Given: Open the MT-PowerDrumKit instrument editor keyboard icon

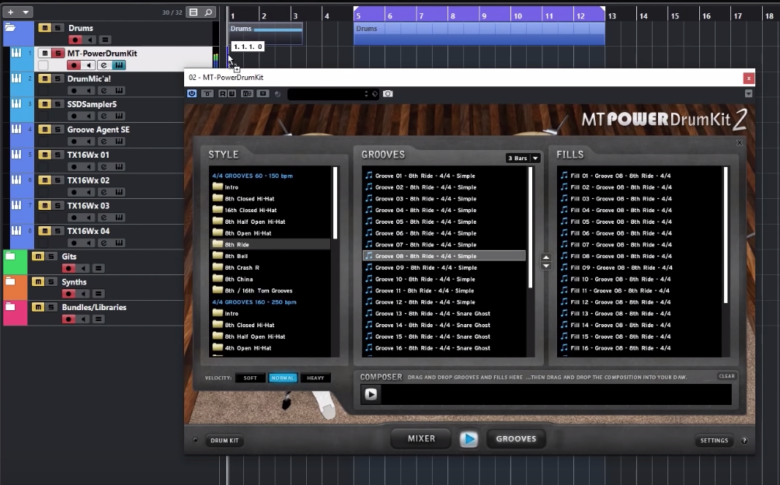Looking at the screenshot, I should coord(118,65).
